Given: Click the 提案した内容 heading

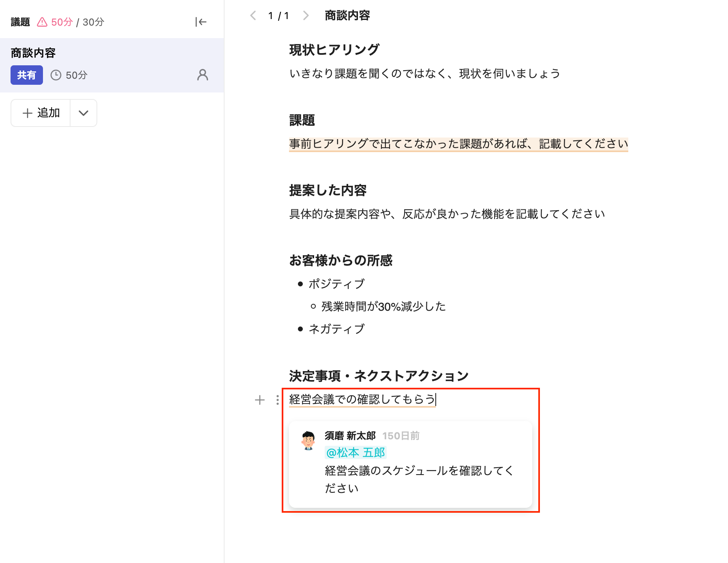Looking at the screenshot, I should coord(328,190).
